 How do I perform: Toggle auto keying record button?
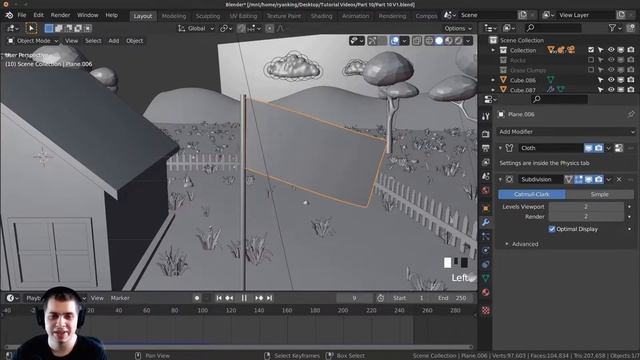197,298
